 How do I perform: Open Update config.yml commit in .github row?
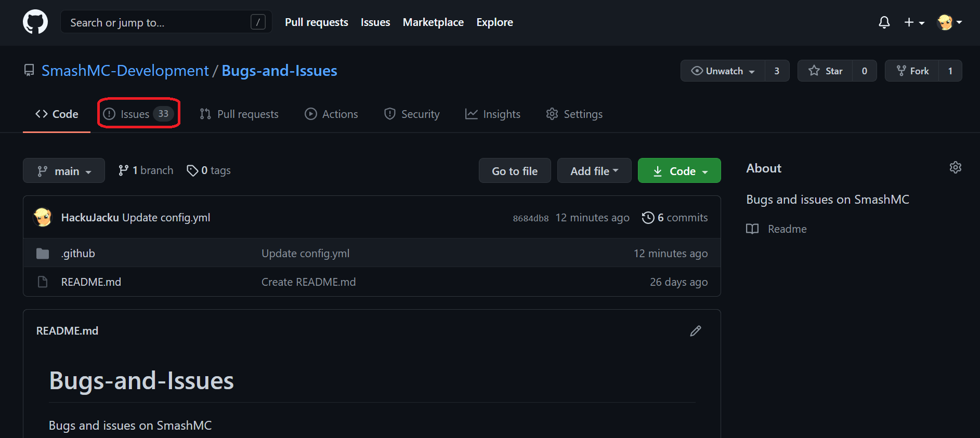coord(306,254)
